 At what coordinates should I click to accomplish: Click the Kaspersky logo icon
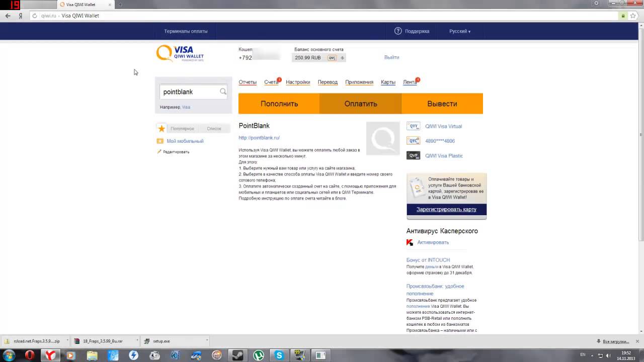pyautogui.click(x=410, y=242)
